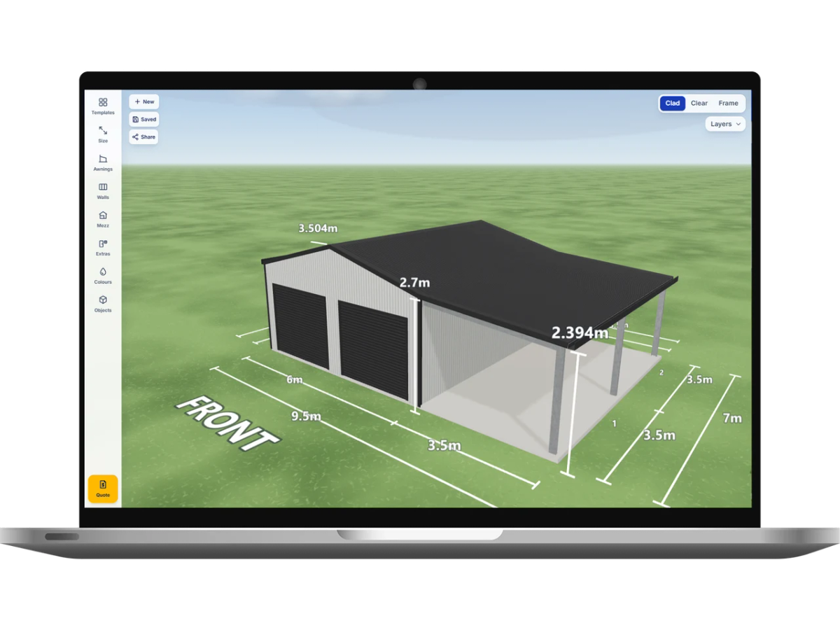The image size is (840, 630).
Task: Click the 2.394m awning height label
Action: (x=580, y=332)
